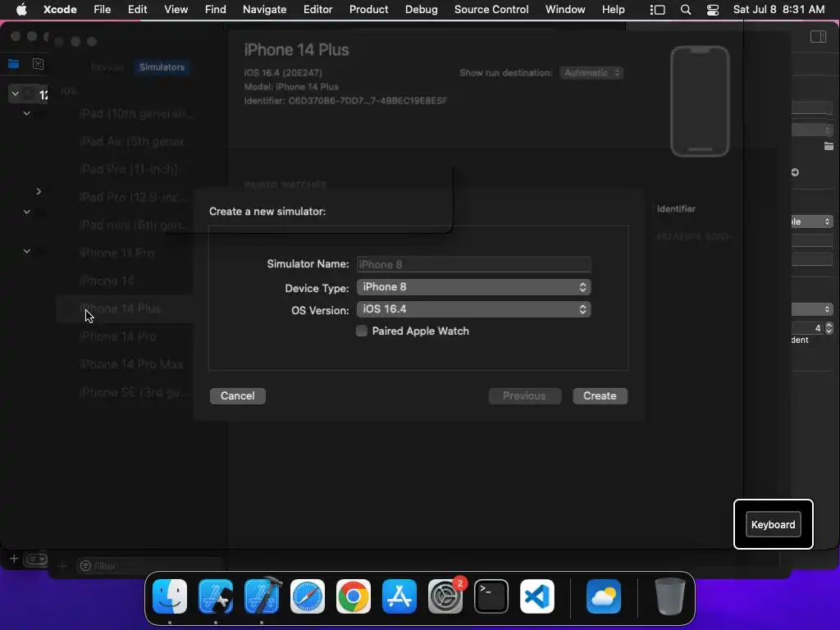840x630 pixels.
Task: Open the Weather app in the dock
Action: (604, 596)
